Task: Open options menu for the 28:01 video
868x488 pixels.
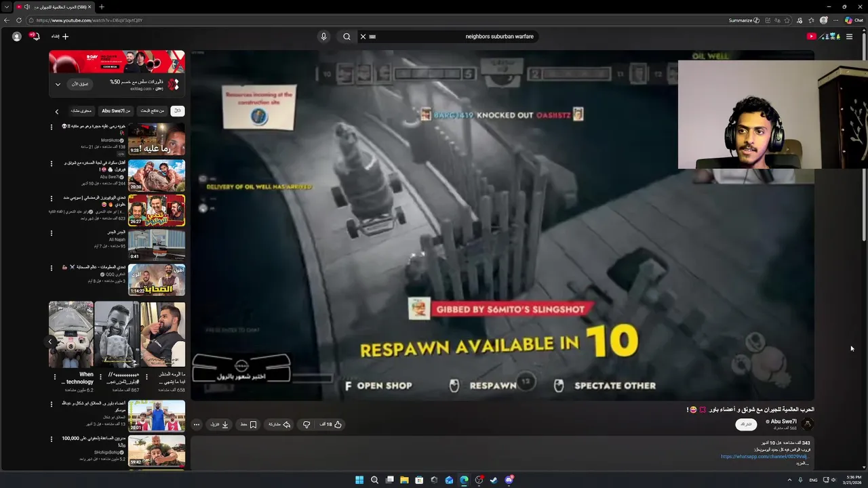Action: (52, 404)
